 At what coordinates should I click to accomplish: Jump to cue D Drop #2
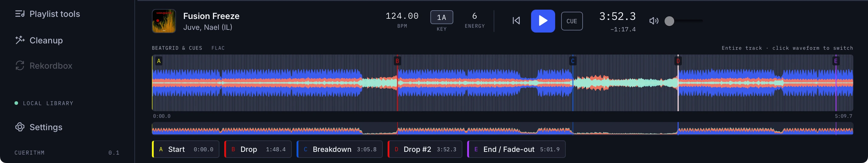click(x=425, y=149)
